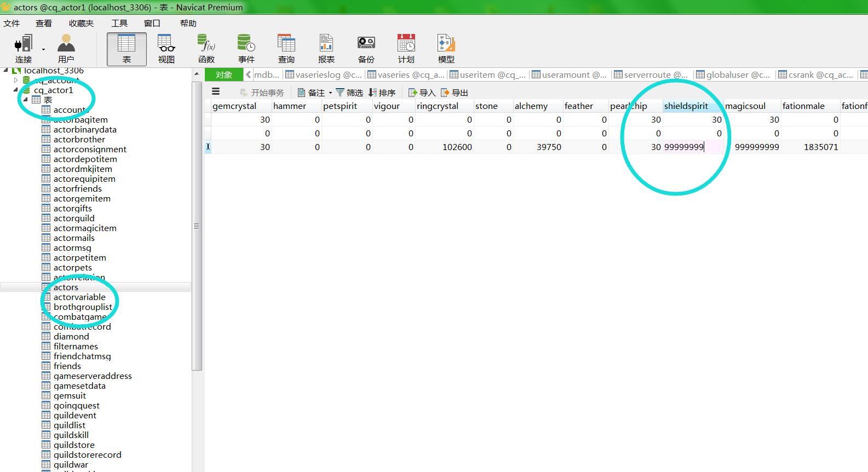Open the 收藏夹 (Favorites) menu
Image resolution: width=868 pixels, height=472 pixels.
(x=81, y=23)
